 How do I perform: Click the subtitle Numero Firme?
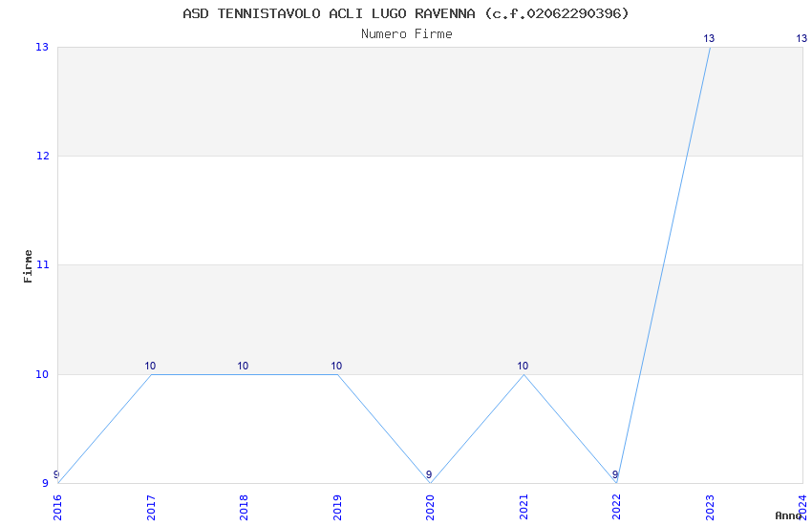click(x=407, y=34)
